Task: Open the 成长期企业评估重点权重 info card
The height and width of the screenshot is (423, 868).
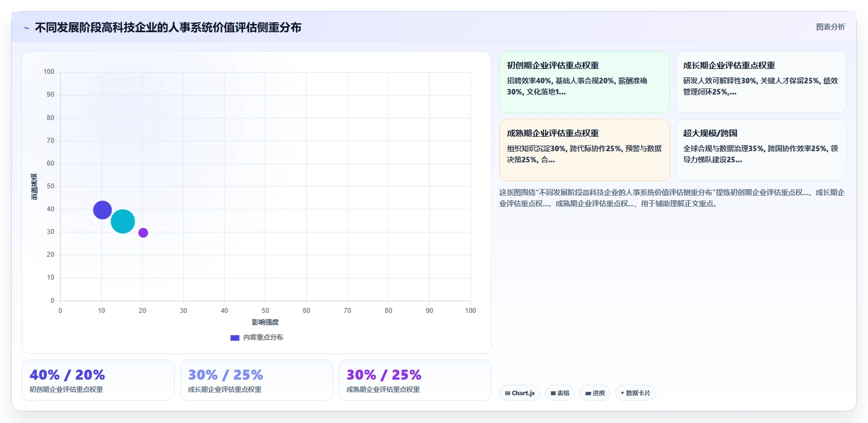Action: pyautogui.click(x=761, y=82)
